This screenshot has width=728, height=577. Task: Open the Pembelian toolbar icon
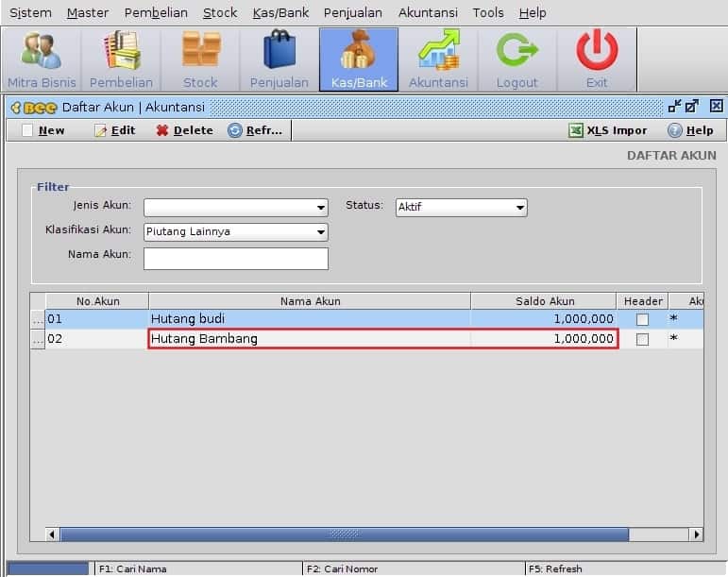click(121, 59)
